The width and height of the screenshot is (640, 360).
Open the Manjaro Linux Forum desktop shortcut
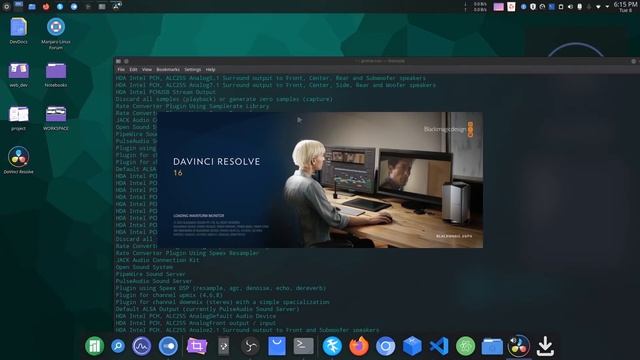(56, 33)
